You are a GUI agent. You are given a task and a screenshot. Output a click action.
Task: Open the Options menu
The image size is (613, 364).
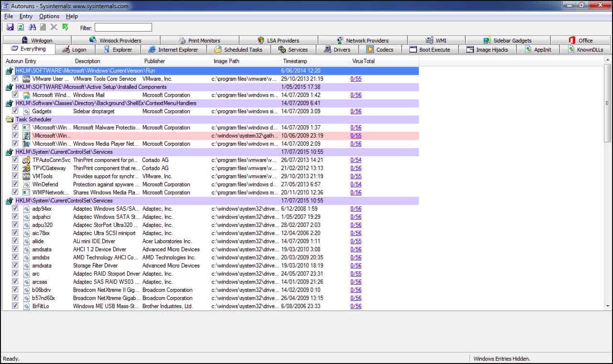(x=49, y=16)
